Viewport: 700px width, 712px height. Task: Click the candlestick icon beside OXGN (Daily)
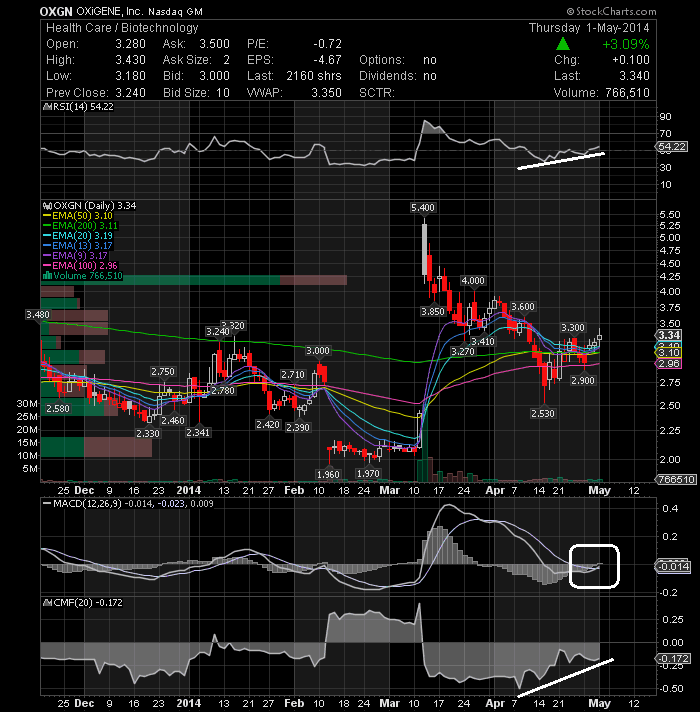point(47,206)
